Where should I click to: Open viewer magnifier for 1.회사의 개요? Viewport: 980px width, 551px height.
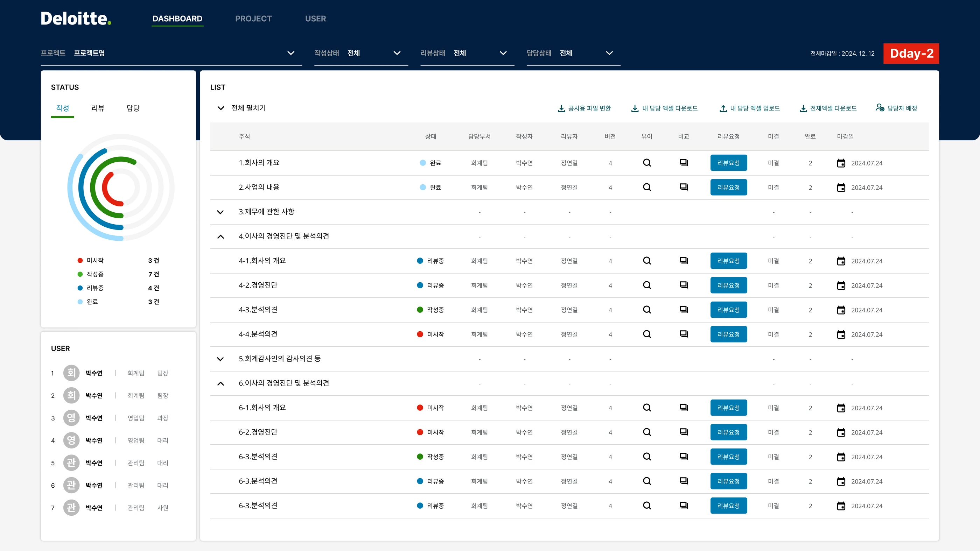pos(647,163)
